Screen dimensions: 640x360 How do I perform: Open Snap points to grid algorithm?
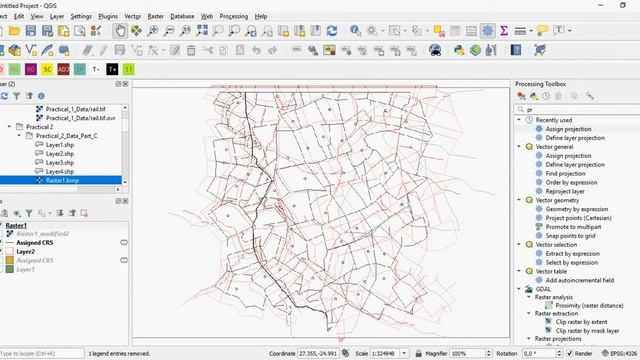pos(570,236)
